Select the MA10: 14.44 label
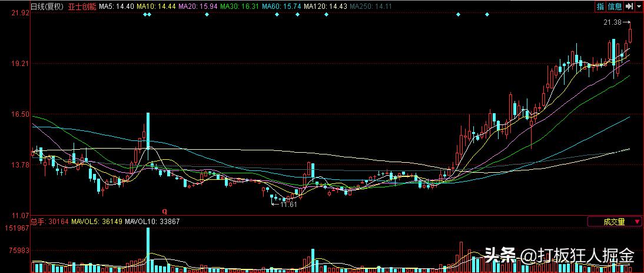 click(x=156, y=6)
